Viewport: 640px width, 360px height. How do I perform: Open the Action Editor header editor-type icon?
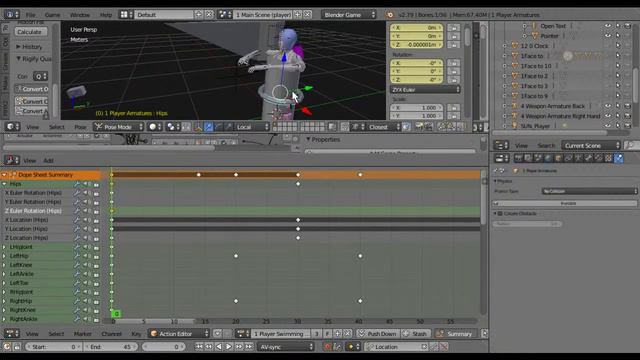pos(12,333)
